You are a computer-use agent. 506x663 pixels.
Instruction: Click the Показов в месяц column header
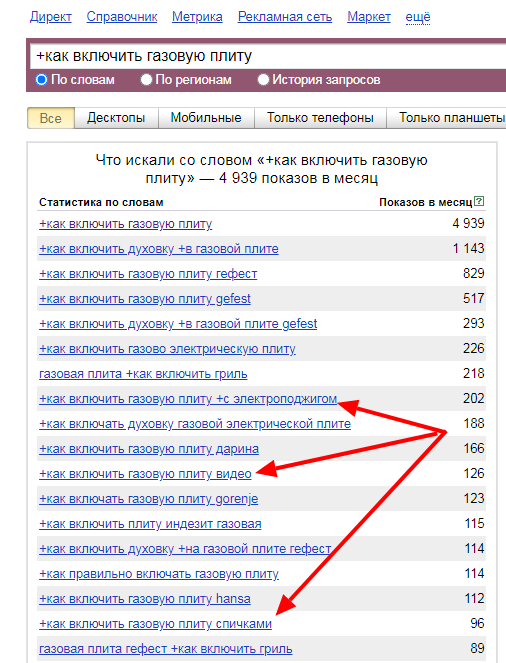426,203
